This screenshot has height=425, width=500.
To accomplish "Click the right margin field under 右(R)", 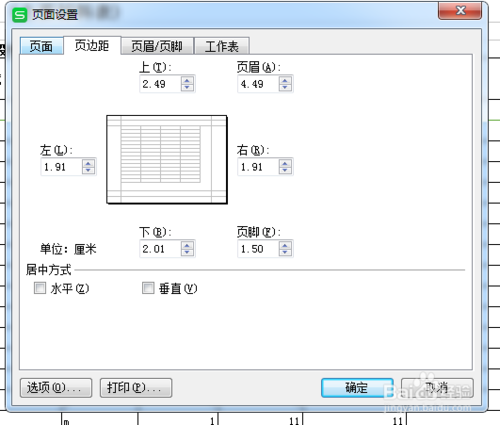I will click(x=258, y=167).
